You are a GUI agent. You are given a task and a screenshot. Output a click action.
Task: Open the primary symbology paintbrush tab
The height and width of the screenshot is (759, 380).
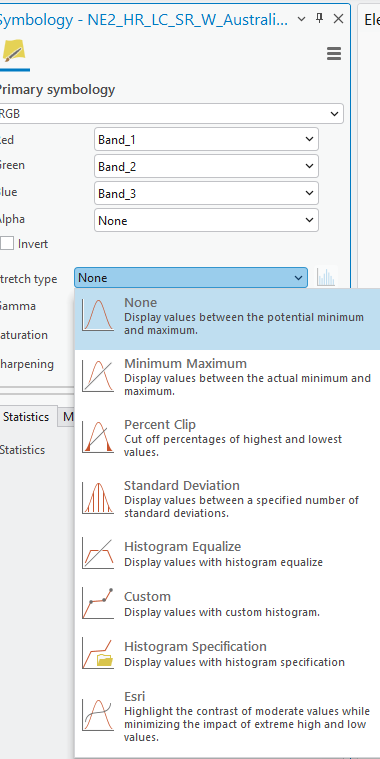14,51
